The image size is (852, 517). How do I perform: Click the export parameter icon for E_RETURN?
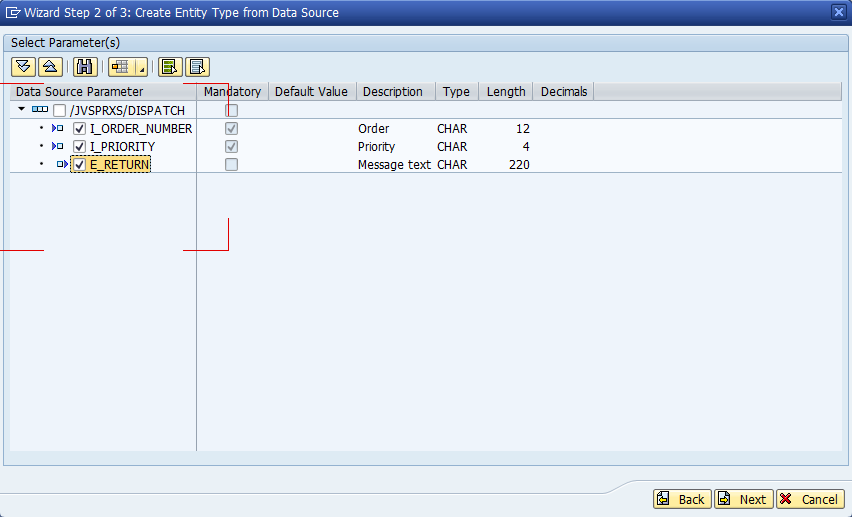coord(62,164)
